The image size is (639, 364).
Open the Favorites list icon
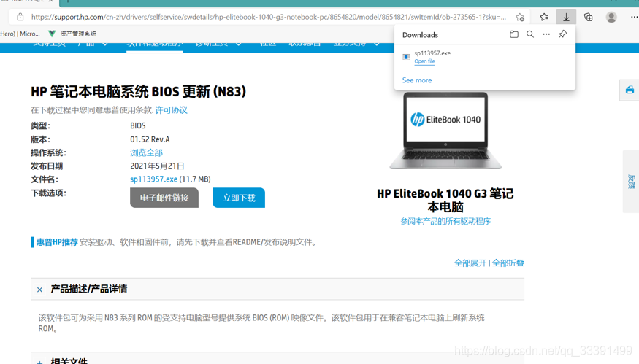(x=544, y=17)
